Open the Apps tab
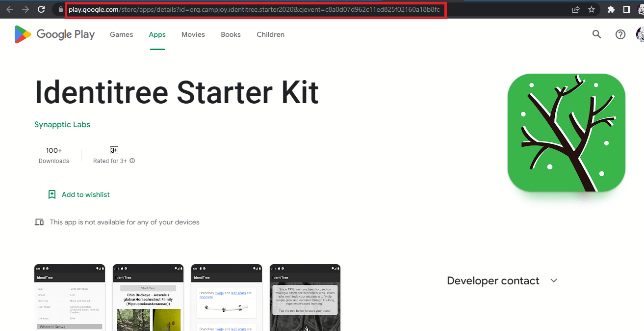The height and width of the screenshot is (331, 644). coord(157,34)
